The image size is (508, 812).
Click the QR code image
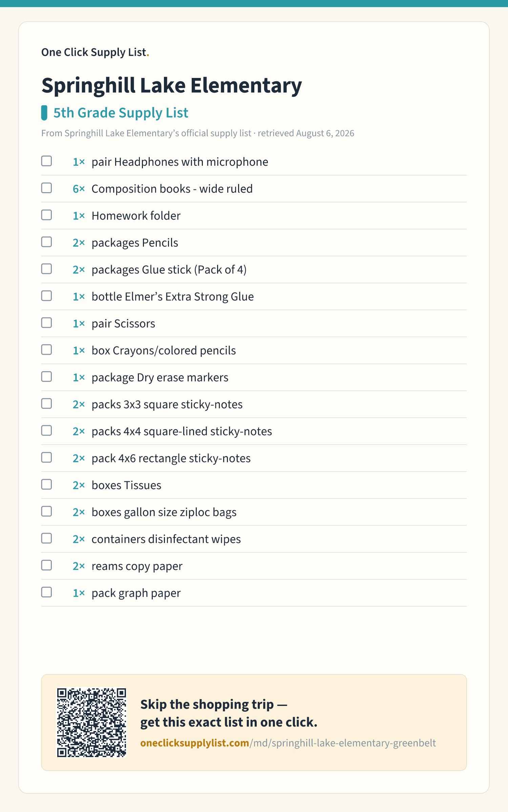pyautogui.click(x=91, y=722)
